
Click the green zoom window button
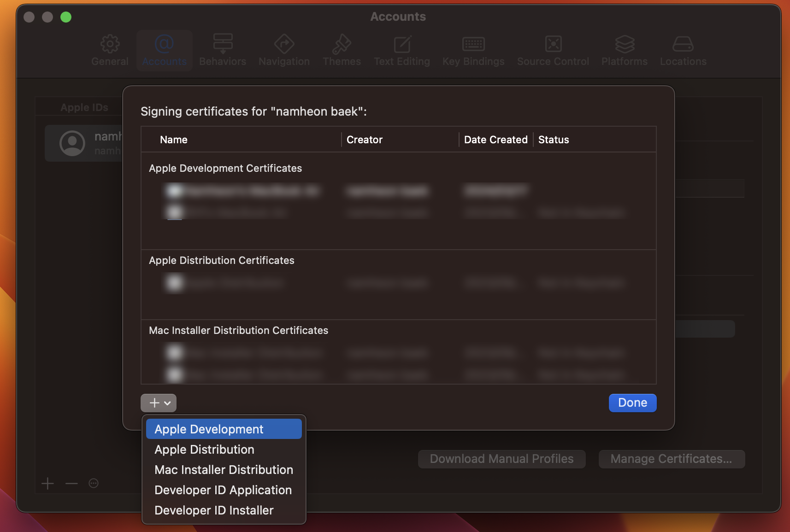(66, 17)
